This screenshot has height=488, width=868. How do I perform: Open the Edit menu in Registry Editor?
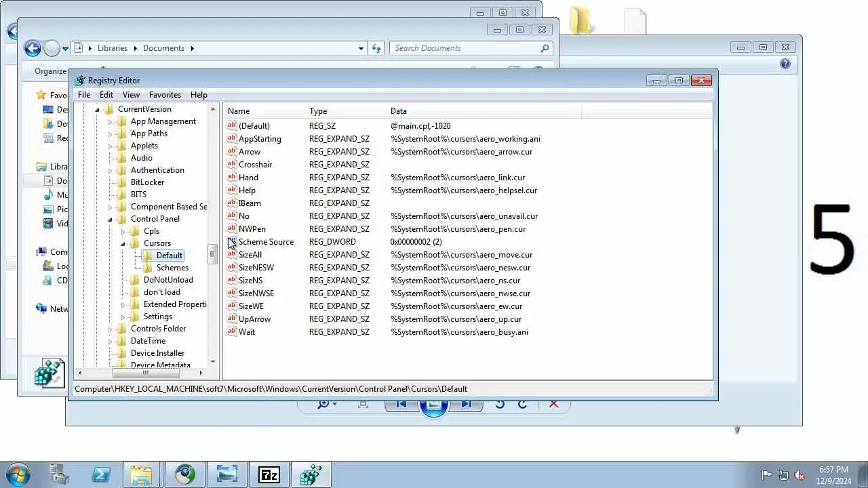click(x=106, y=95)
